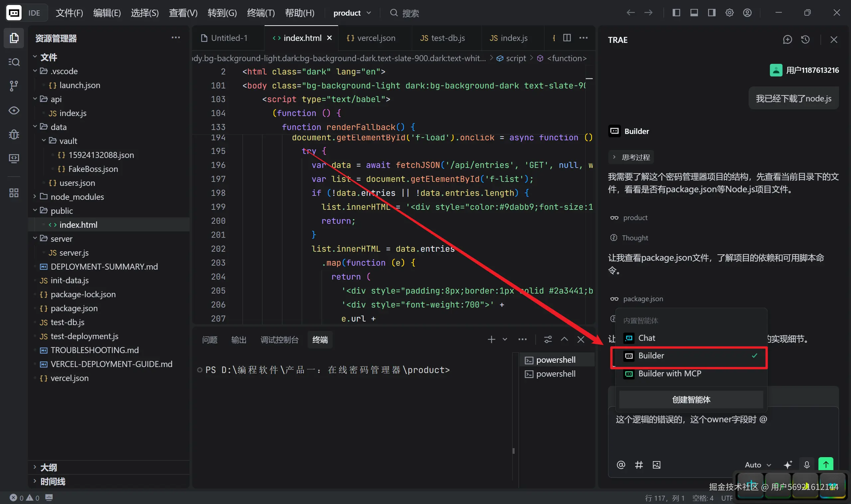851x504 pixels.
Task: Open chat history icon in TRAE panel
Action: [x=805, y=40]
